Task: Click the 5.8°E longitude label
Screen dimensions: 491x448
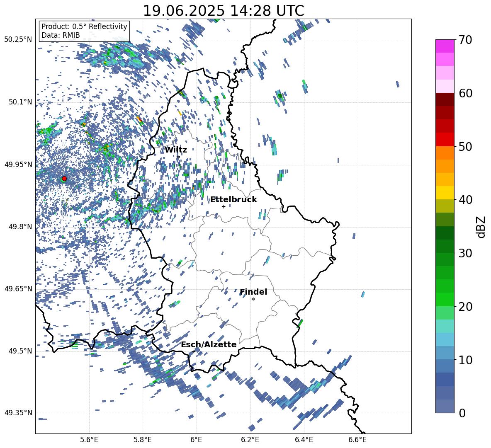Action: 143,440
